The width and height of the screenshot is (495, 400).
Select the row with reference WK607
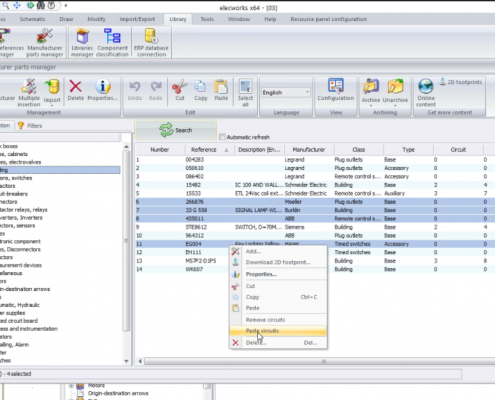click(x=315, y=269)
